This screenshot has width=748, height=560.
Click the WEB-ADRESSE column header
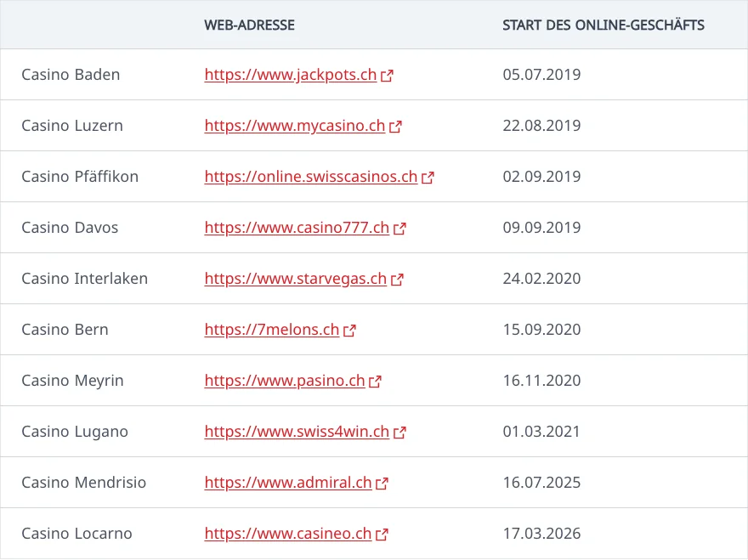tap(250, 25)
